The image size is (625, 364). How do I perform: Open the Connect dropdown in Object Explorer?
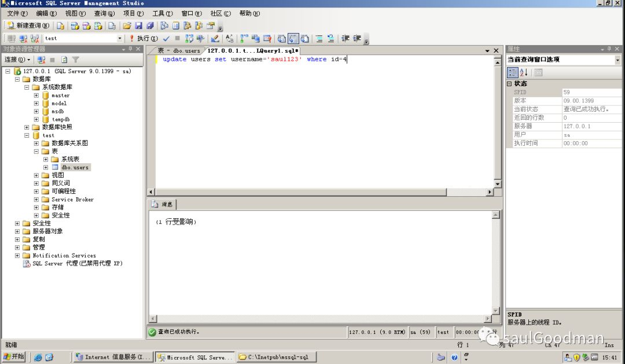coord(17,60)
